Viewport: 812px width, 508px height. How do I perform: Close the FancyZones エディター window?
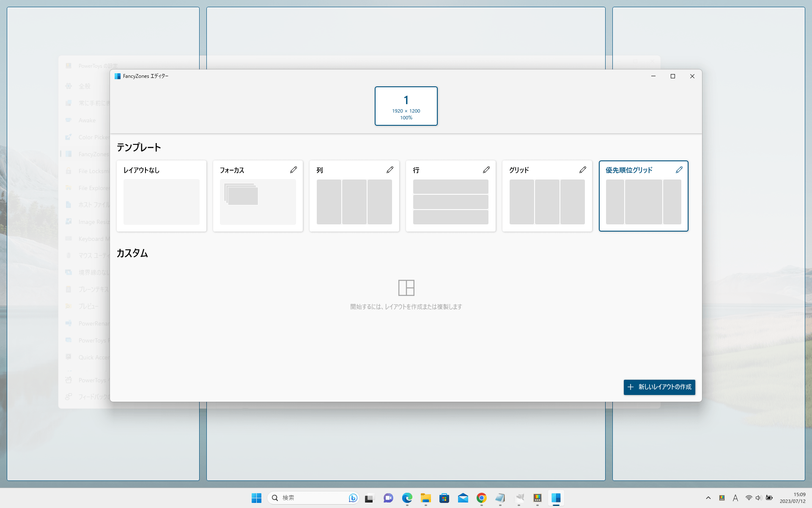click(692, 76)
